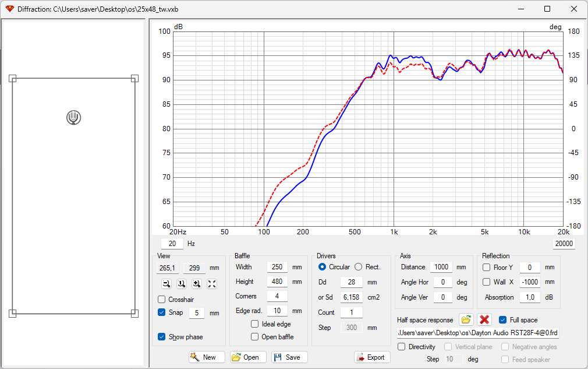The height and width of the screenshot is (369, 588).
Task: Edit the Wall X value field
Action: [x=530, y=282]
